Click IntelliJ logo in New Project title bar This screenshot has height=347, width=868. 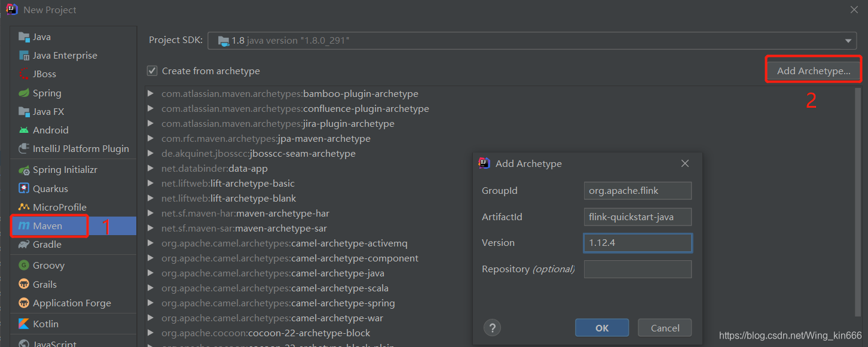click(12, 10)
